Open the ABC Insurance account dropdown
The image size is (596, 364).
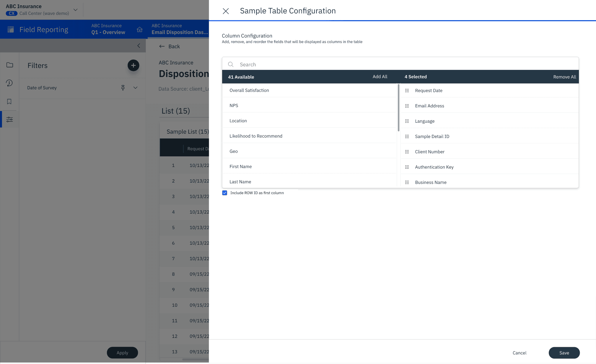point(76,10)
